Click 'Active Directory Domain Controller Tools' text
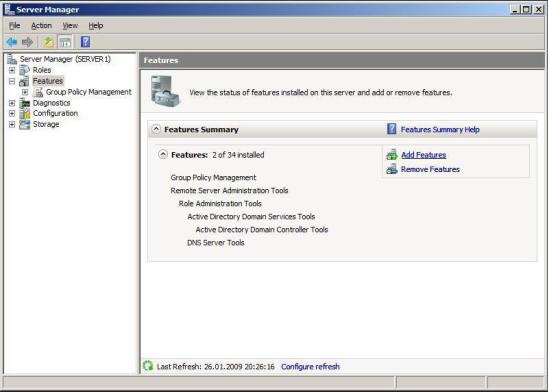The width and height of the screenshot is (548, 392). pyautogui.click(x=262, y=230)
